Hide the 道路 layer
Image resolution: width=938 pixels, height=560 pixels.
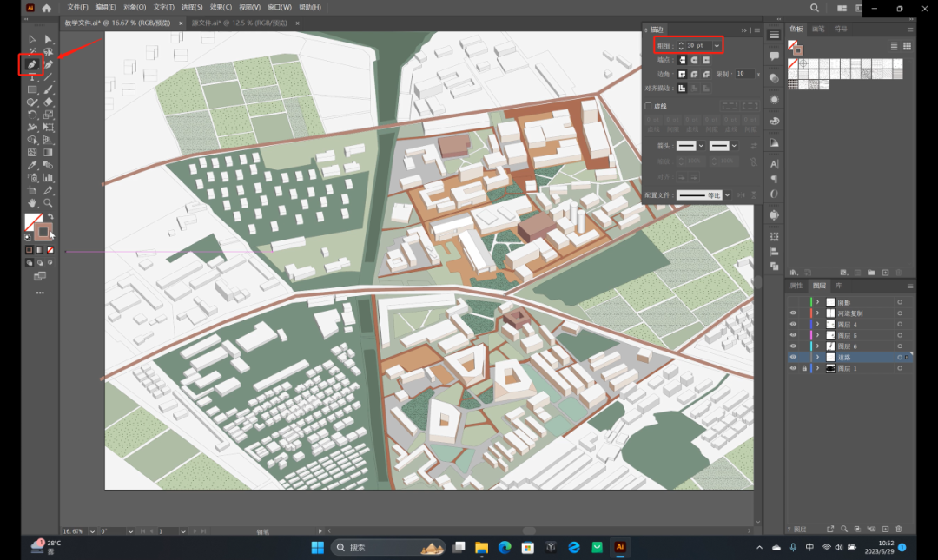point(793,357)
